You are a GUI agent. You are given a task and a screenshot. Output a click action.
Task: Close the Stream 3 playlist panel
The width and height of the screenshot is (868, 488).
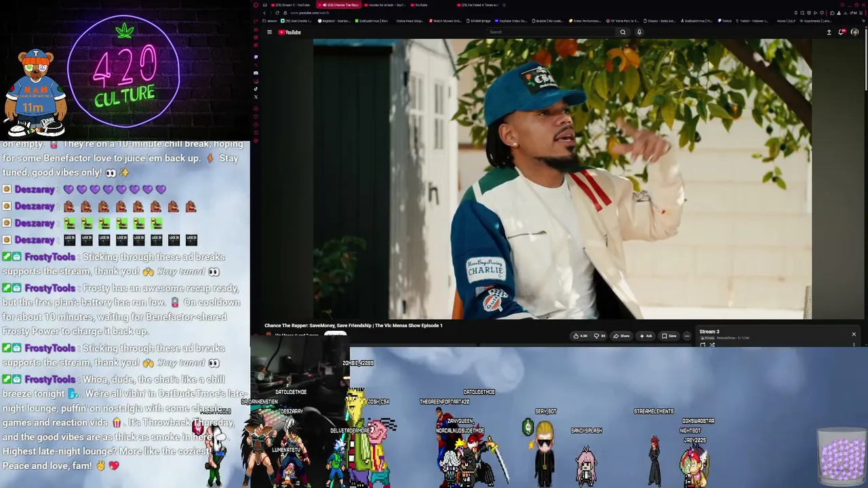click(x=854, y=334)
